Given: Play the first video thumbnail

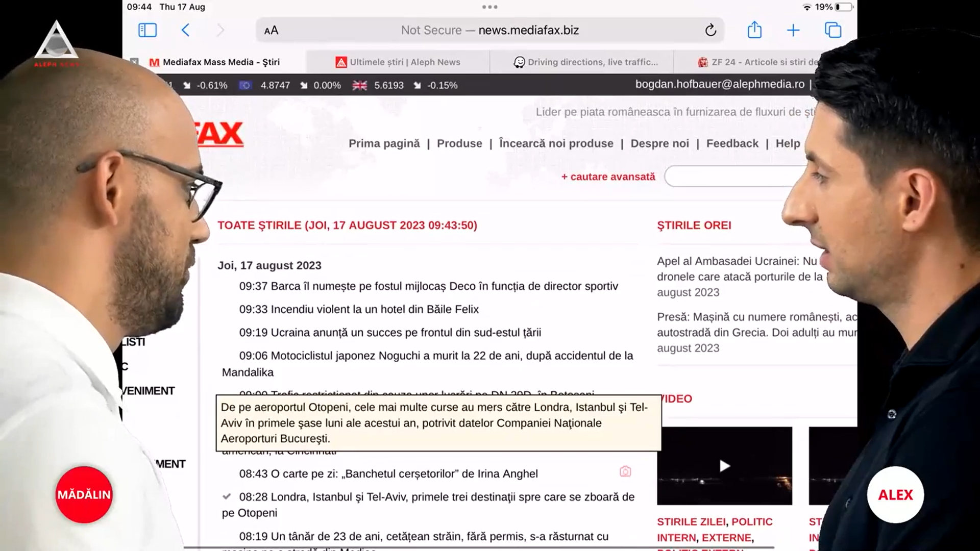Looking at the screenshot, I should (724, 466).
